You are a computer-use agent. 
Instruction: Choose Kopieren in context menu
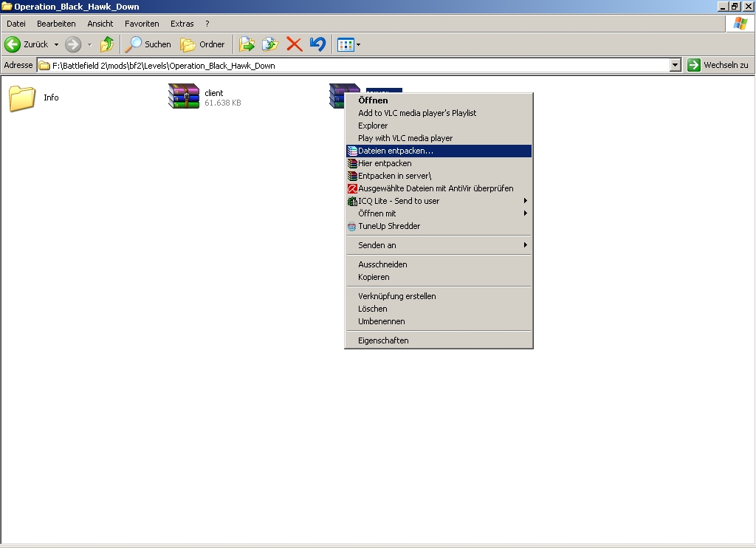(x=439, y=277)
